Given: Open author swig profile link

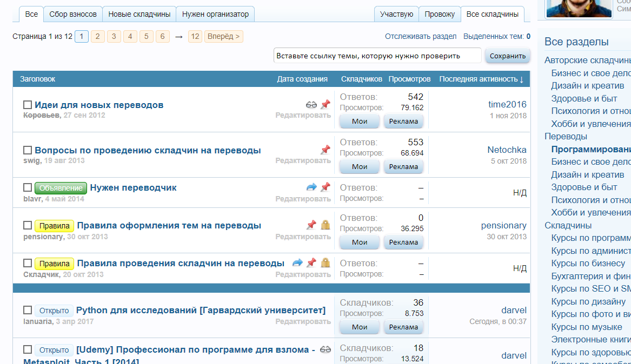Looking at the screenshot, I should click(x=31, y=161).
